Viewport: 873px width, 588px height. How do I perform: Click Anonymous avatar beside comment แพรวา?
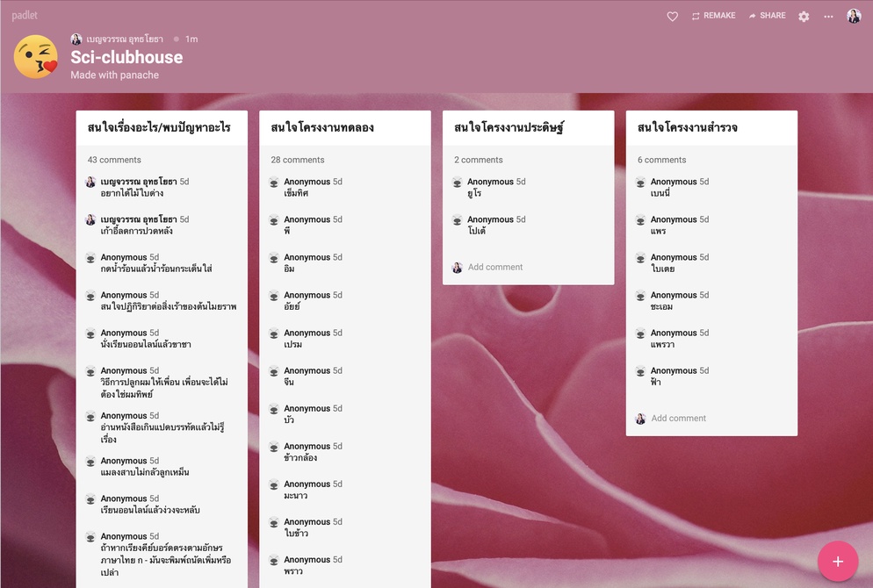point(640,333)
